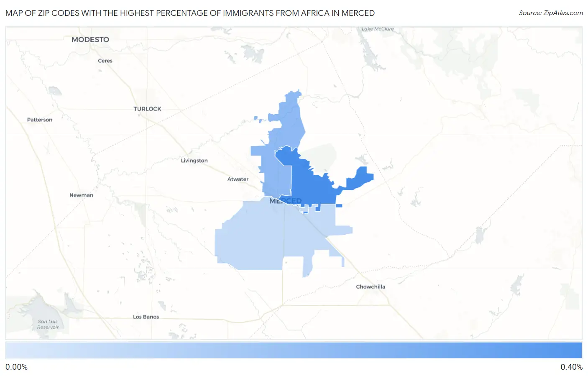Click the Lake McClure label
This screenshot has width=588, height=376.
coord(378,29)
